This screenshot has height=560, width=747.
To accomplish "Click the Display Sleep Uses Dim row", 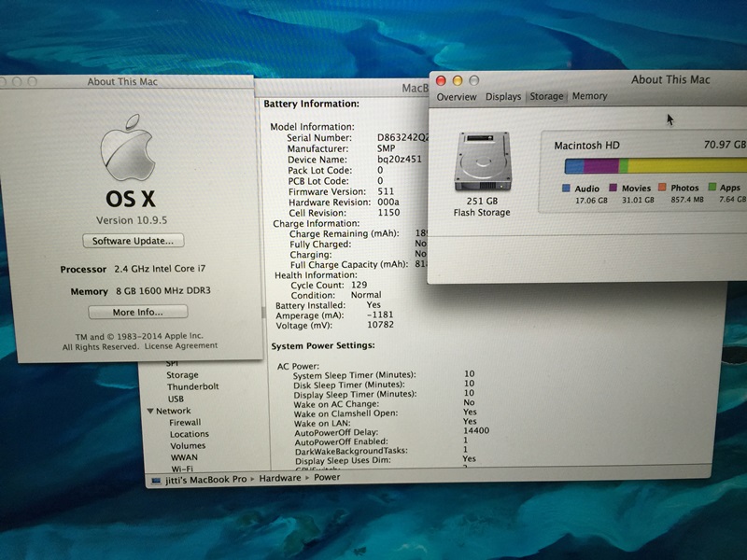I will pos(386,459).
